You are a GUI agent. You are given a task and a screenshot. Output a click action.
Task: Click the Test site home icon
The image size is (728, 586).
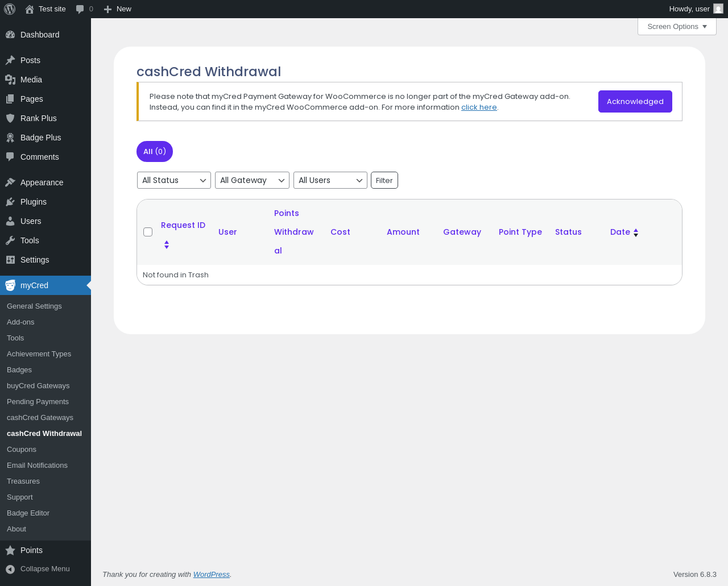click(x=30, y=9)
